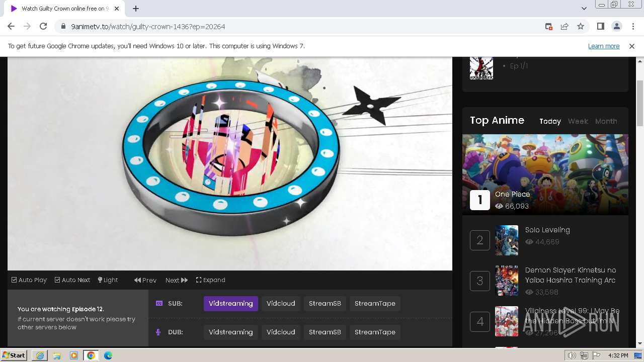This screenshot has width=644, height=362.
Task: Skip to the Next episode
Action: [x=177, y=280]
